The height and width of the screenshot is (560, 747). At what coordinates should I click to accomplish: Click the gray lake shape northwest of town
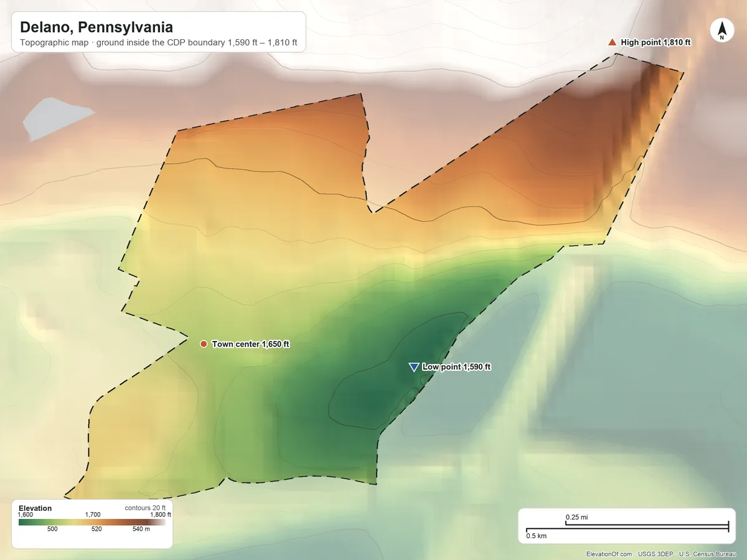[57, 118]
